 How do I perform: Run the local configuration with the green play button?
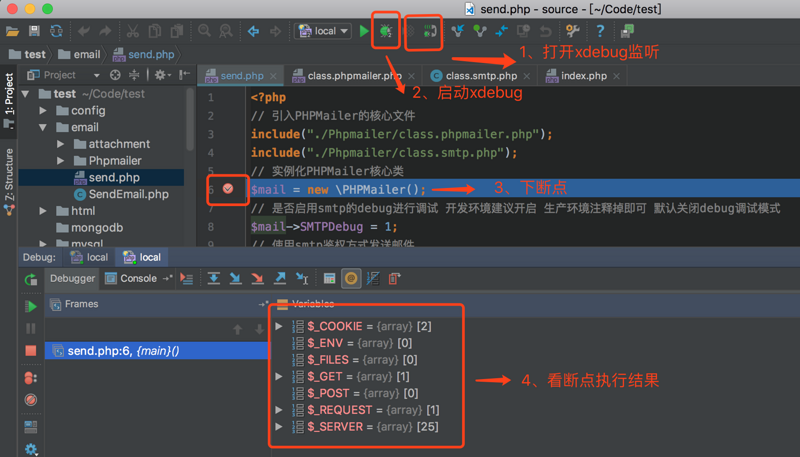364,31
